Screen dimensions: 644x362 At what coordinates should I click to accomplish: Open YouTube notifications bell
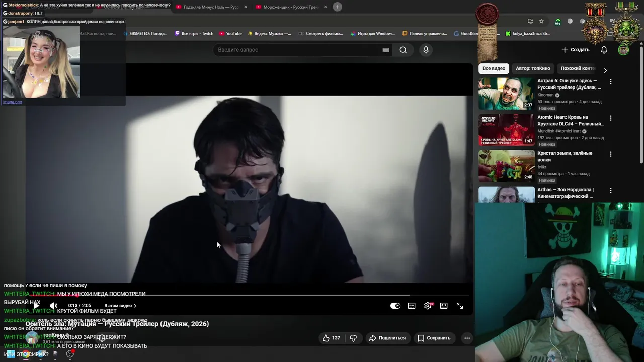[x=604, y=50]
